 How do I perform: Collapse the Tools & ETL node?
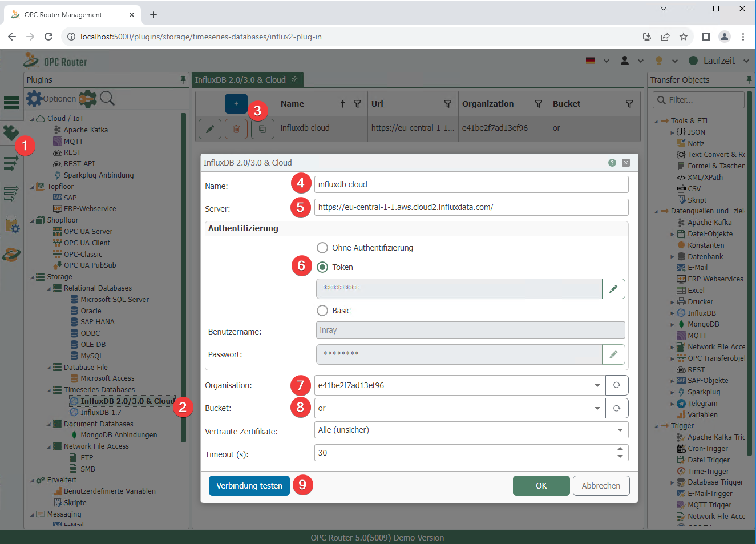click(656, 121)
